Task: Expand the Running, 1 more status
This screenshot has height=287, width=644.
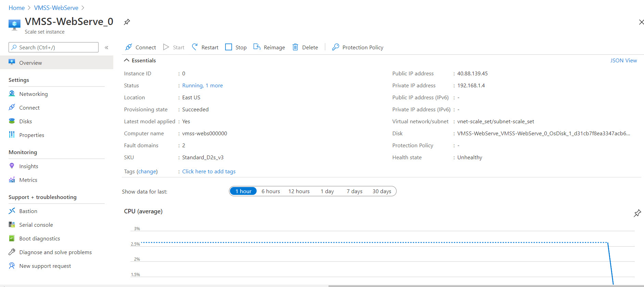Action: [x=202, y=85]
